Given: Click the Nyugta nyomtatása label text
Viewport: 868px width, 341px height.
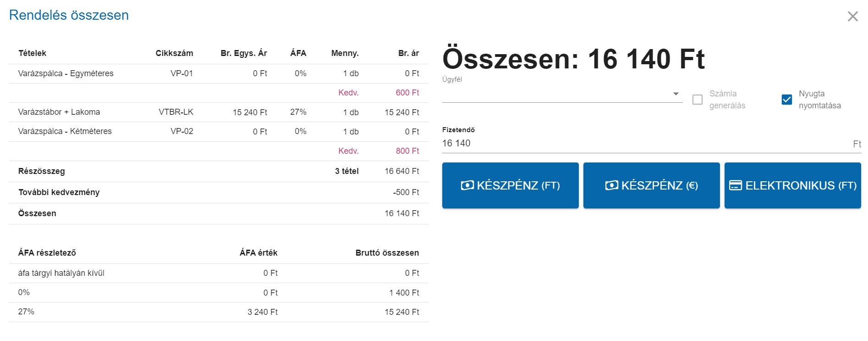Looking at the screenshot, I should click(820, 100).
